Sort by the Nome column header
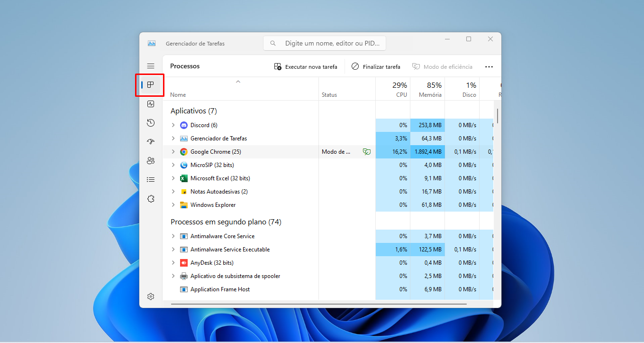 240,89
